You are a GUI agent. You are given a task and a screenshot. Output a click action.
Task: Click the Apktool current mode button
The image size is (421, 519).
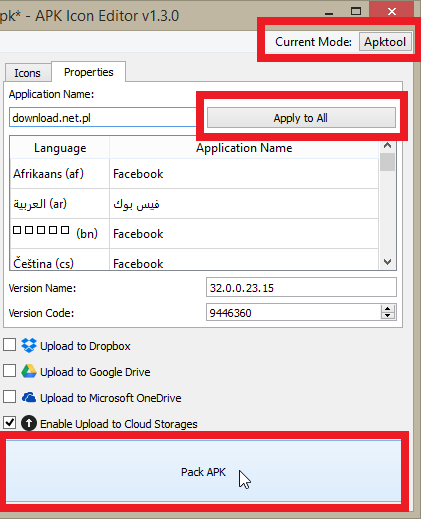[x=385, y=42]
